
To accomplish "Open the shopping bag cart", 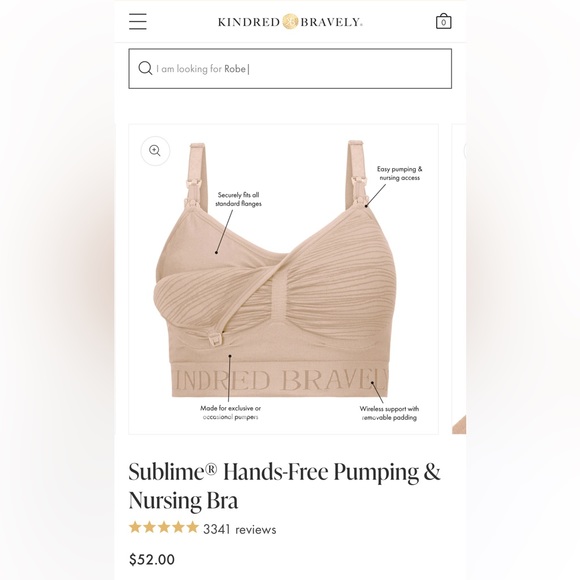I will pos(444,21).
